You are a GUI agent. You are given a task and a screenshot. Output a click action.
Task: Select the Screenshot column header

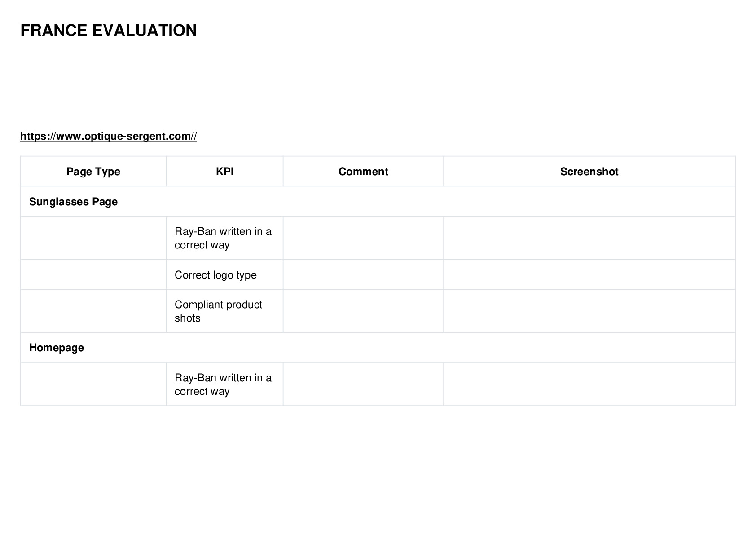coord(589,172)
